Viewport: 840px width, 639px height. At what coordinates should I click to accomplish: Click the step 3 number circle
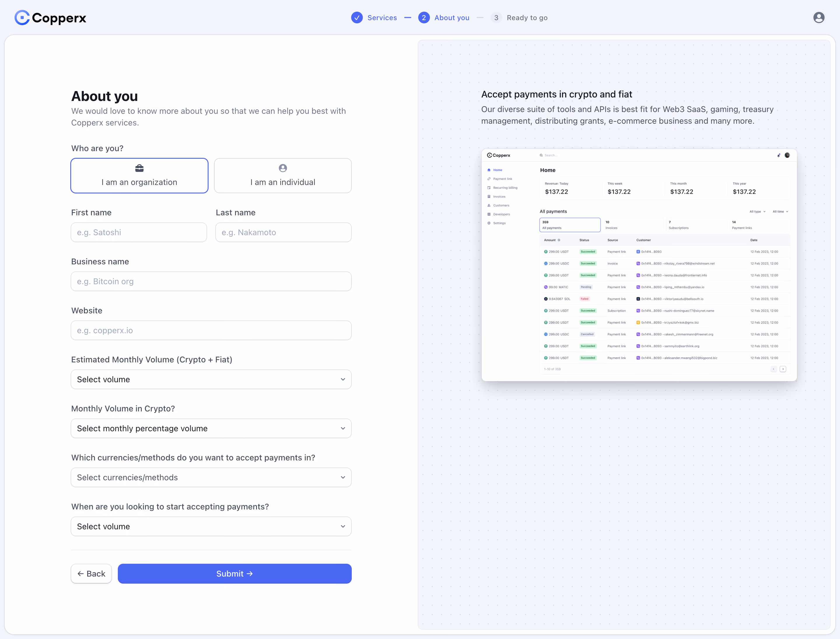coord(496,18)
